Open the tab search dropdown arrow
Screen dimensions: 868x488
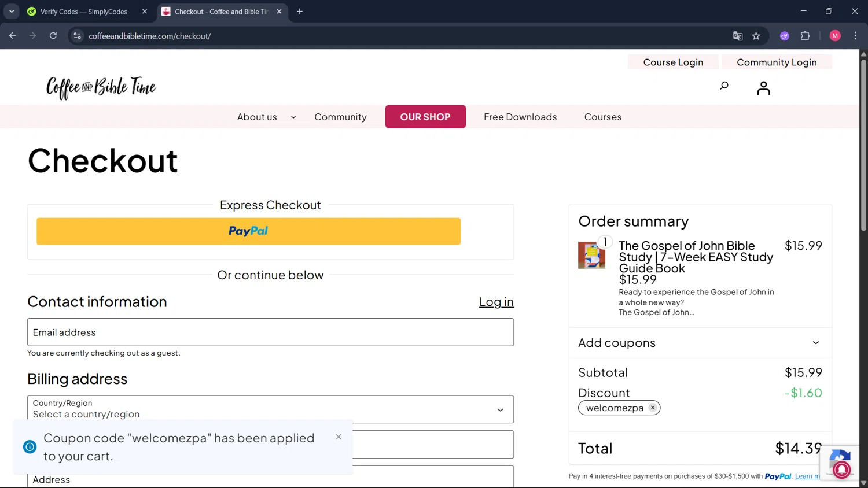pyautogui.click(x=12, y=12)
